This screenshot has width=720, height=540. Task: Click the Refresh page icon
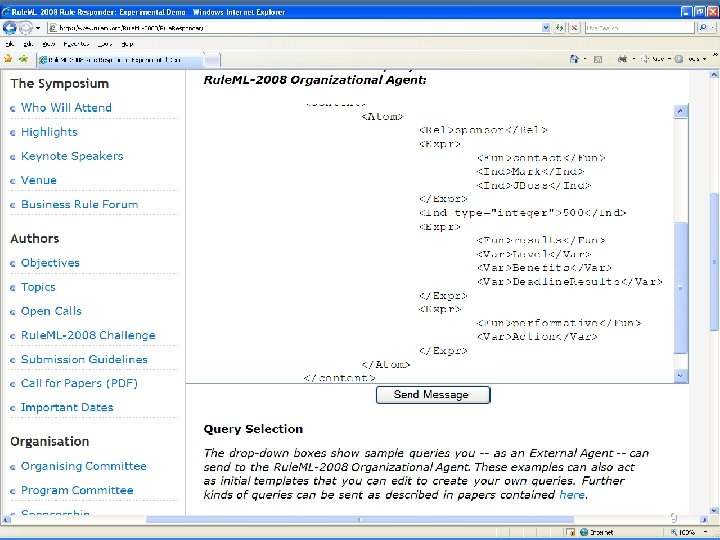point(559,28)
